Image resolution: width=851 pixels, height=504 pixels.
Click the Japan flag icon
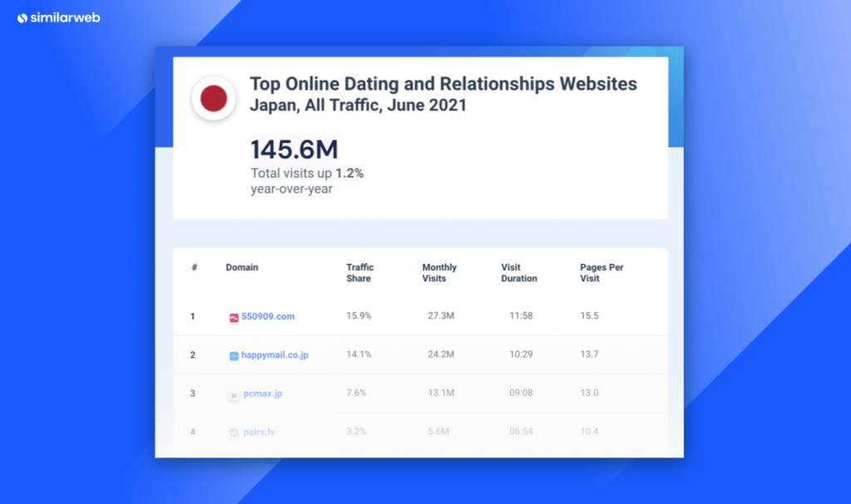[214, 99]
